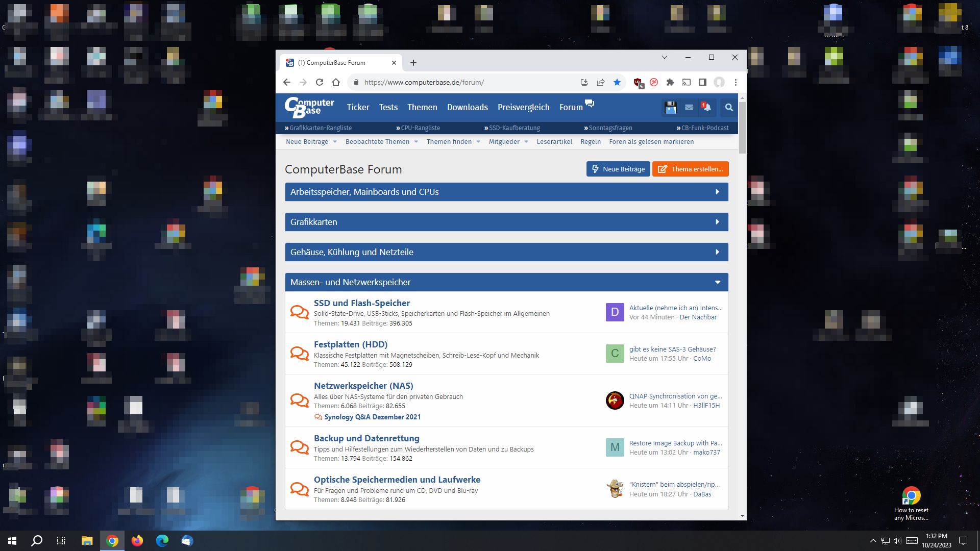Screen dimensions: 980x551
Task: Open Festplatten (HDD) forum
Action: [351, 344]
